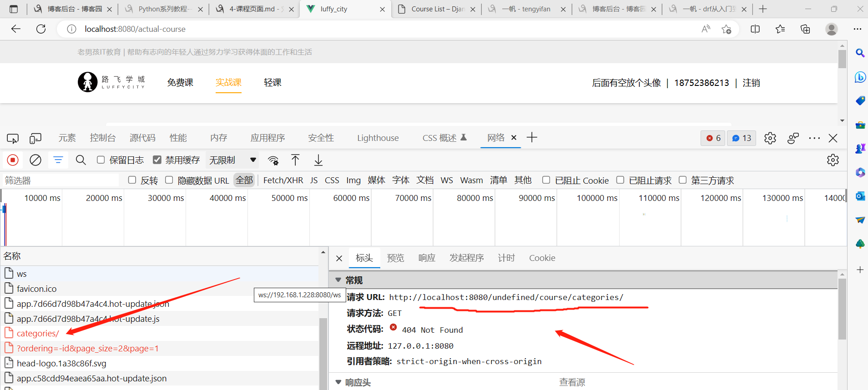Import HAR file with up arrow
This screenshot has width=868, height=390.
point(295,160)
